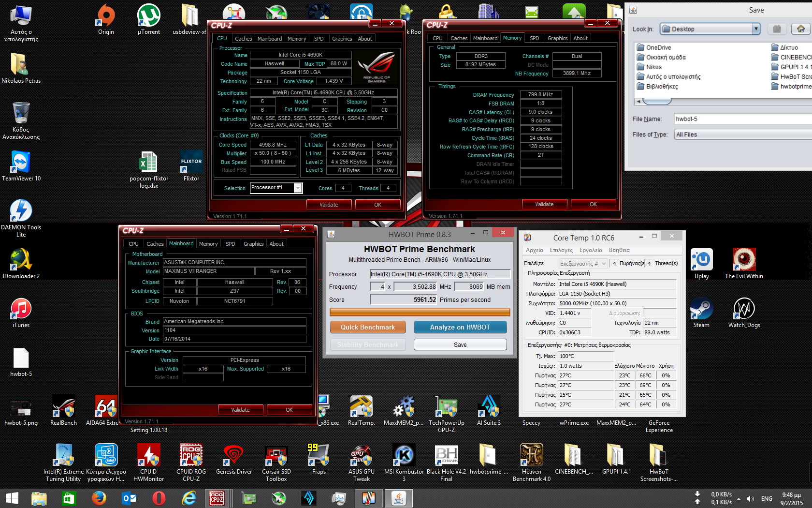Click OK in the Mainboard CPU-Z window

pyautogui.click(x=289, y=410)
